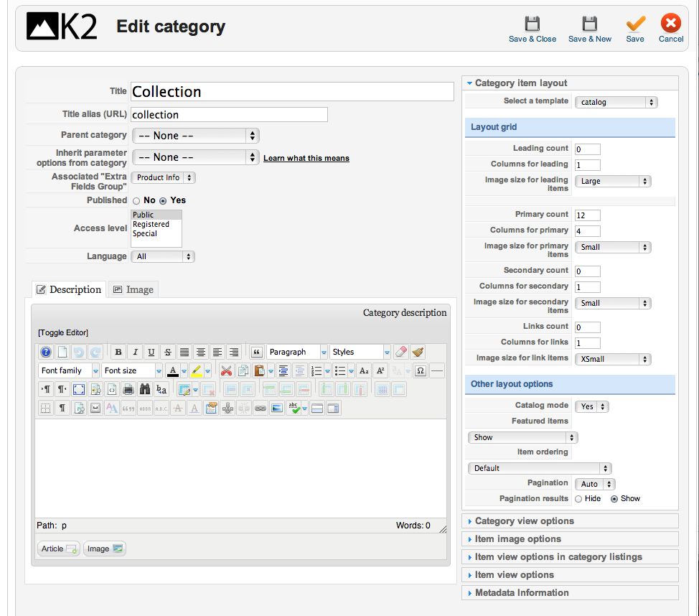Insert an image via the editor toolbar

click(x=277, y=408)
